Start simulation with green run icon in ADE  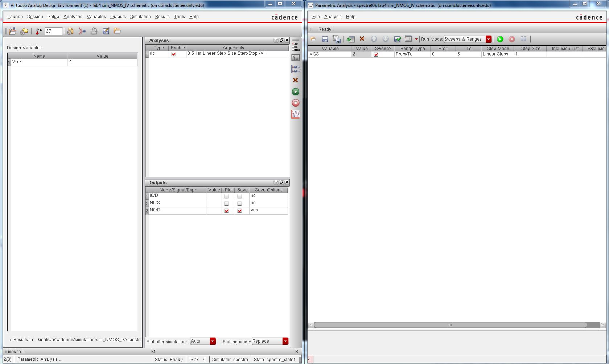point(296,92)
